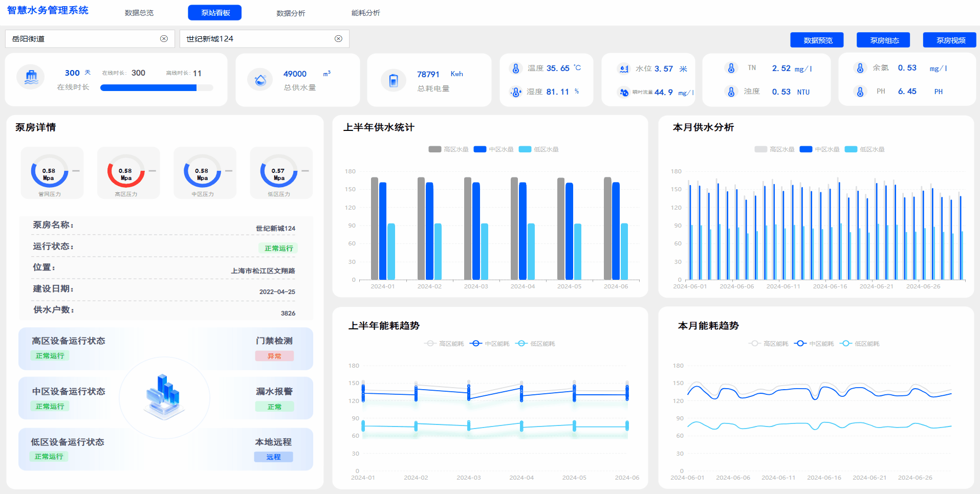
Task: Switch to the 数据分析 tab
Action: pyautogui.click(x=291, y=13)
